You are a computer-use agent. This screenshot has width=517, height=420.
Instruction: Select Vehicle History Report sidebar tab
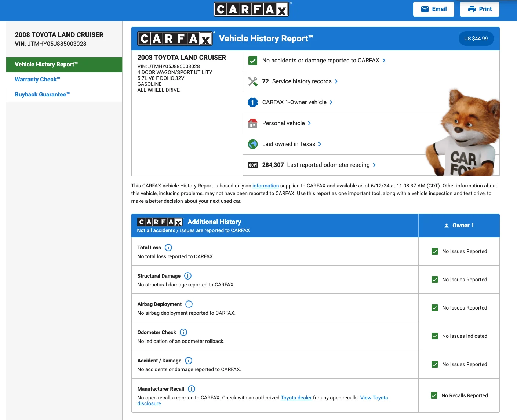pyautogui.click(x=64, y=65)
